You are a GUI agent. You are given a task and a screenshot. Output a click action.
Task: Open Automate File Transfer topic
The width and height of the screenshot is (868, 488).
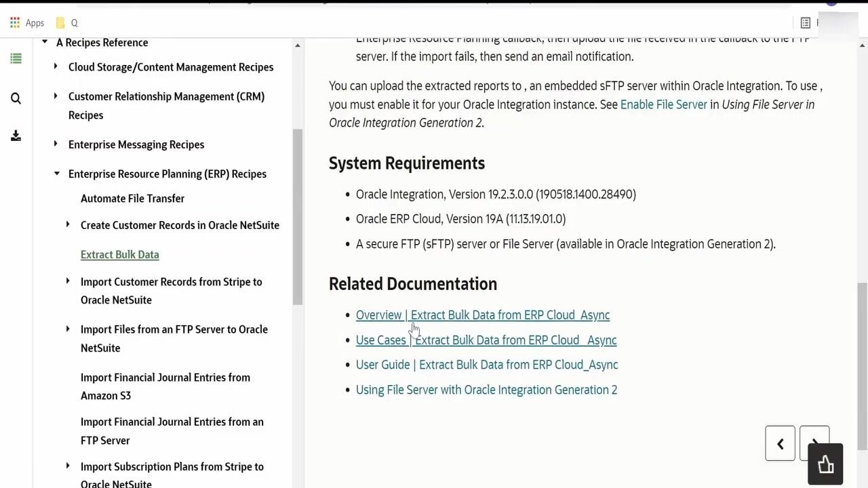point(132,199)
